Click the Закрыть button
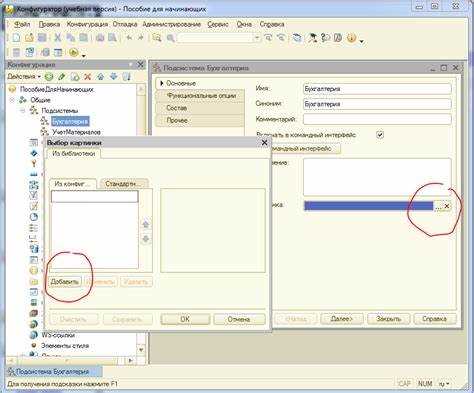 [x=389, y=319]
